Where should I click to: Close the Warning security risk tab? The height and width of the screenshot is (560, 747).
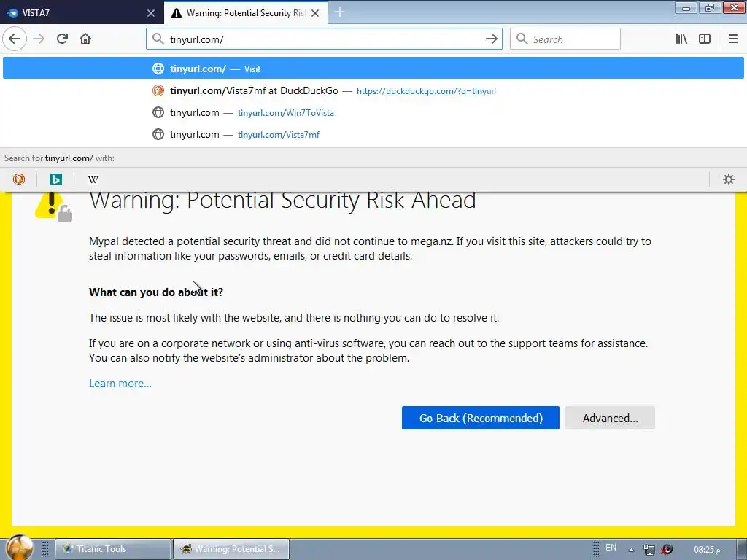pos(315,13)
